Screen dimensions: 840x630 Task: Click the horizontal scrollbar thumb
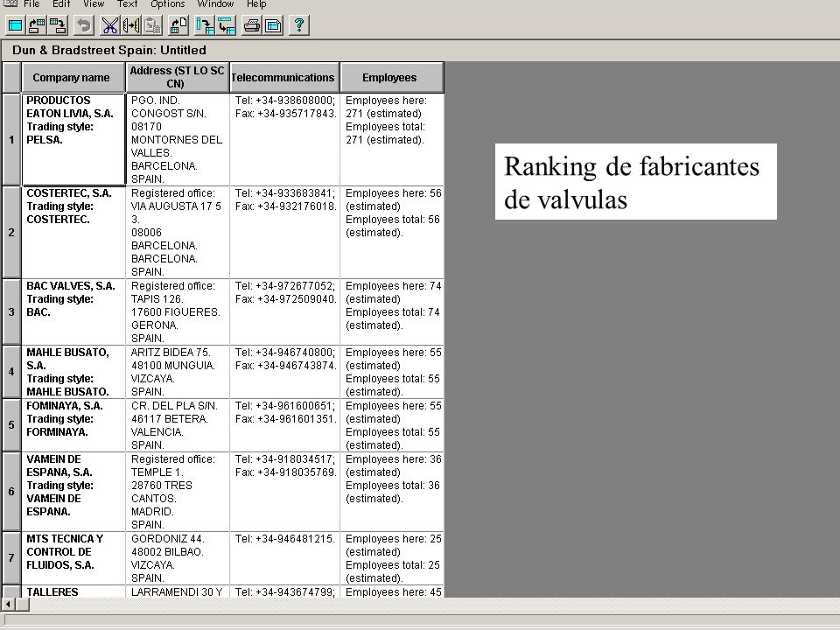click(23, 605)
